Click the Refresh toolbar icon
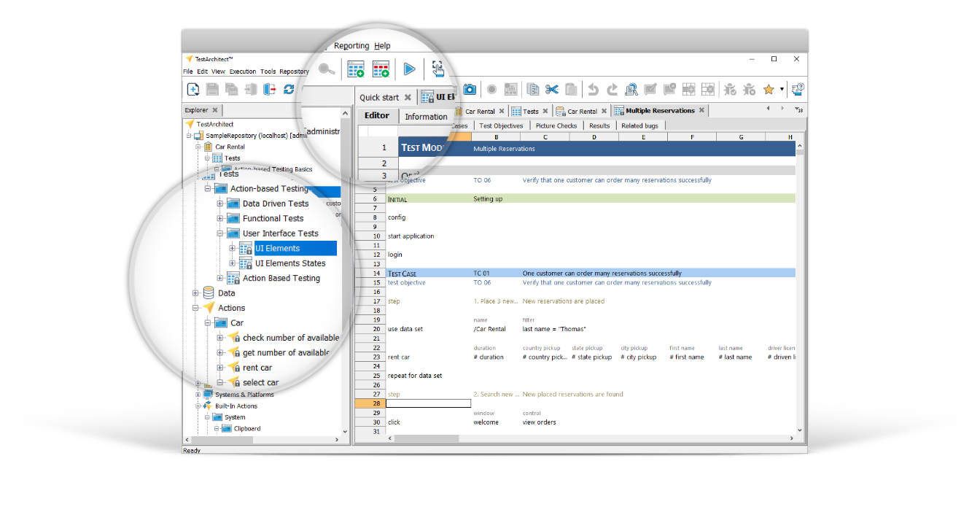The width and height of the screenshot is (980, 515). (289, 89)
